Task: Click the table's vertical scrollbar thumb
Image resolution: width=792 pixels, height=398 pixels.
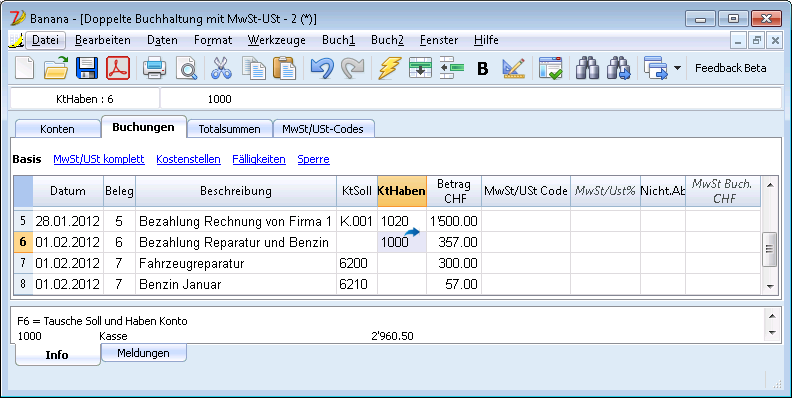Action: tap(770, 249)
